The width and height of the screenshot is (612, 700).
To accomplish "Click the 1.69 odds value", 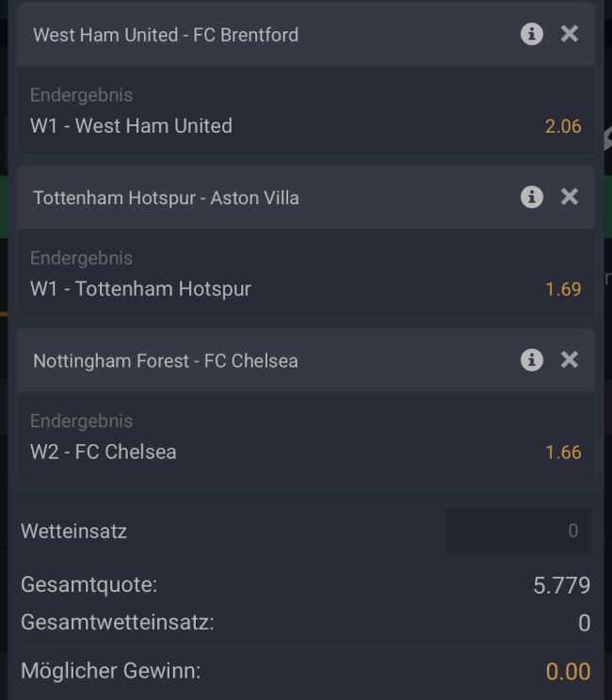I will click(x=563, y=289).
